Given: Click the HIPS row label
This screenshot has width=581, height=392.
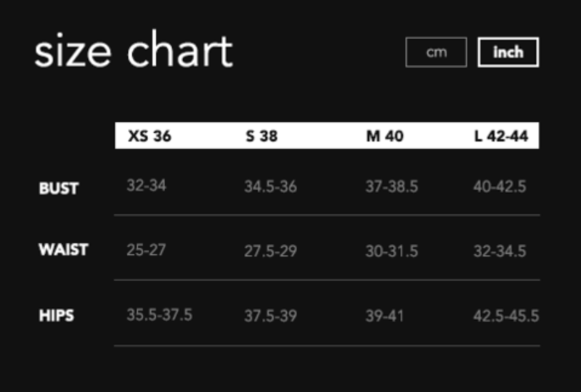Looking at the screenshot, I should pos(56,316).
